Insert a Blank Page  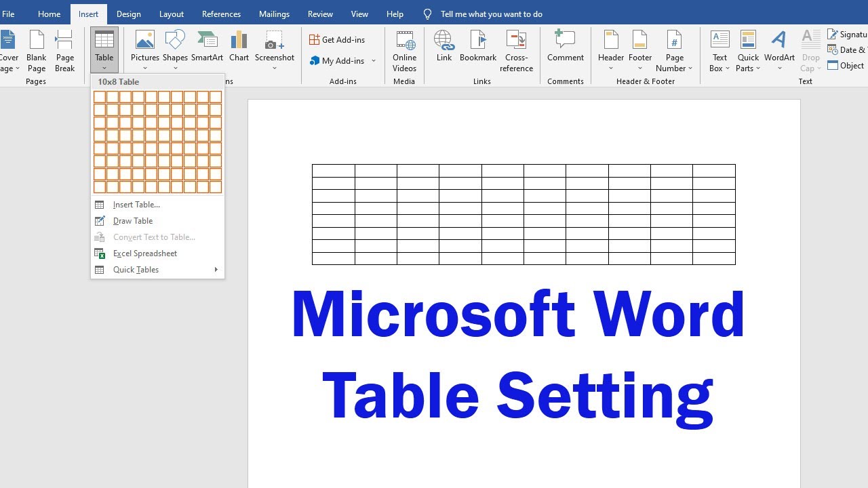coord(37,51)
